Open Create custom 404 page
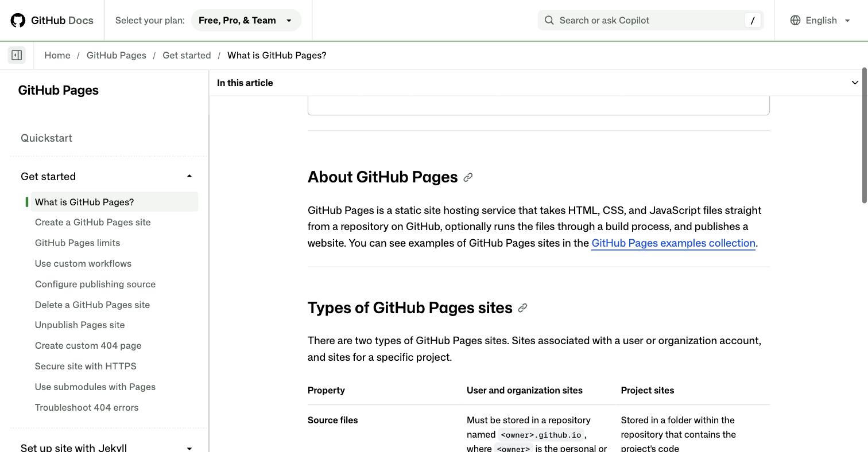The width and height of the screenshot is (868, 452). (x=88, y=346)
